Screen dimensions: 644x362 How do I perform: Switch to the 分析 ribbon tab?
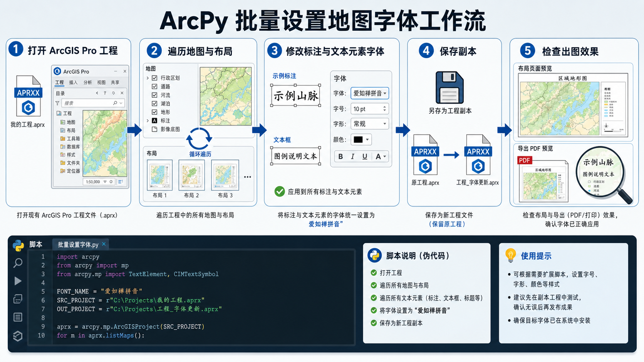pyautogui.click(x=87, y=82)
